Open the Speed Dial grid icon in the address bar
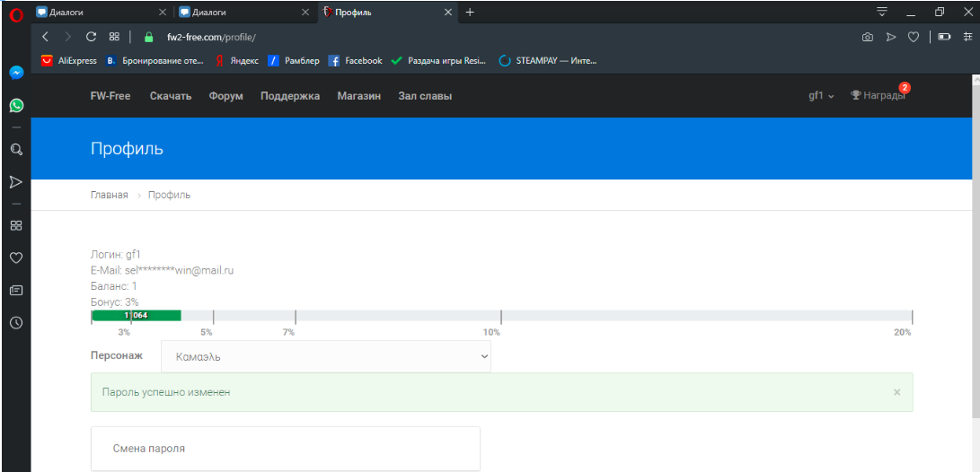The image size is (980, 472). coord(114,37)
